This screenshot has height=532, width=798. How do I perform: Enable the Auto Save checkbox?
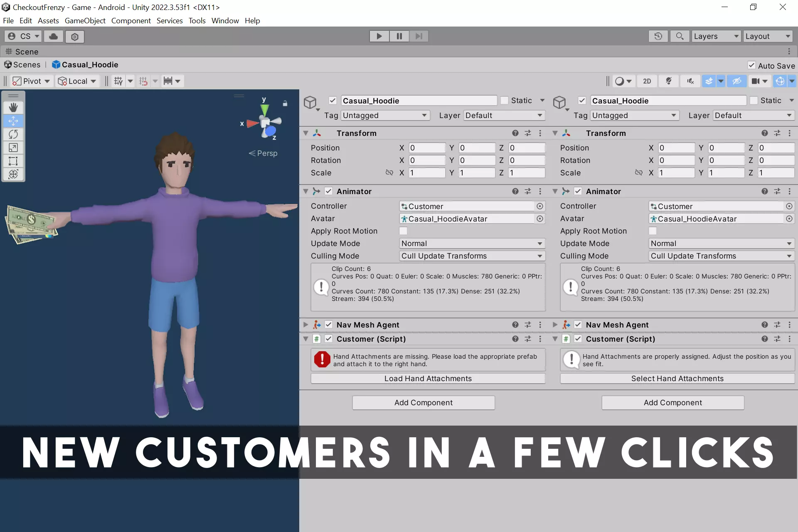pos(751,65)
